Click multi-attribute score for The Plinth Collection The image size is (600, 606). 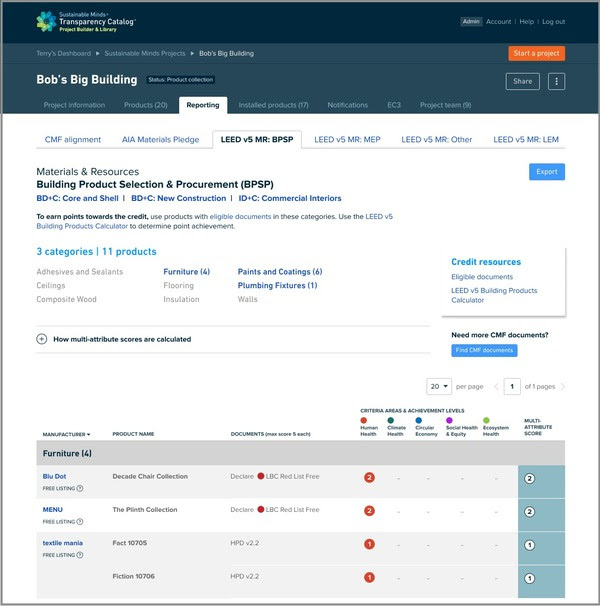529,512
